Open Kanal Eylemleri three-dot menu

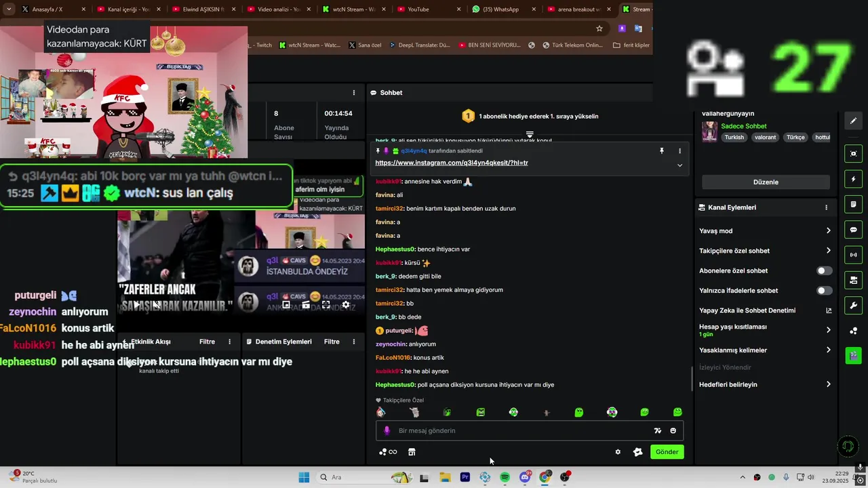pyautogui.click(x=826, y=207)
